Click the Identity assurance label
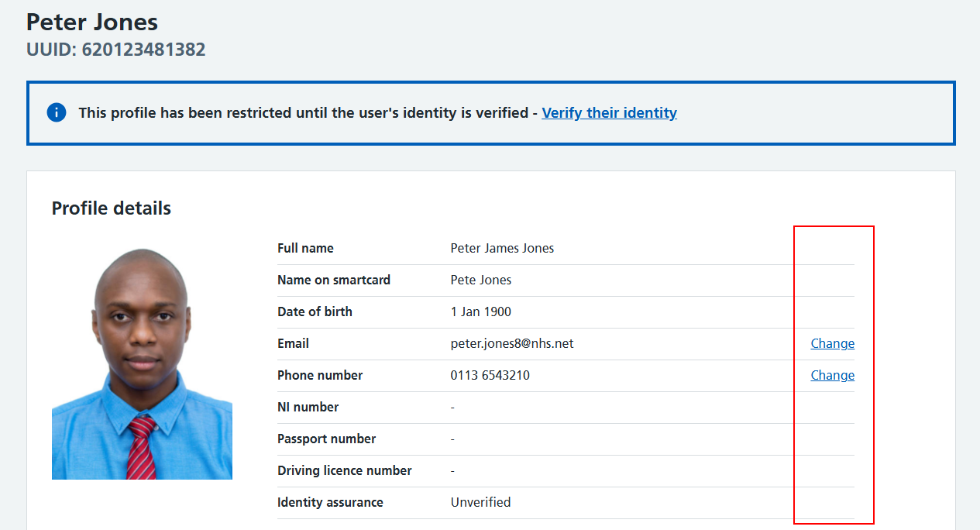This screenshot has width=980, height=530. pyautogui.click(x=330, y=502)
